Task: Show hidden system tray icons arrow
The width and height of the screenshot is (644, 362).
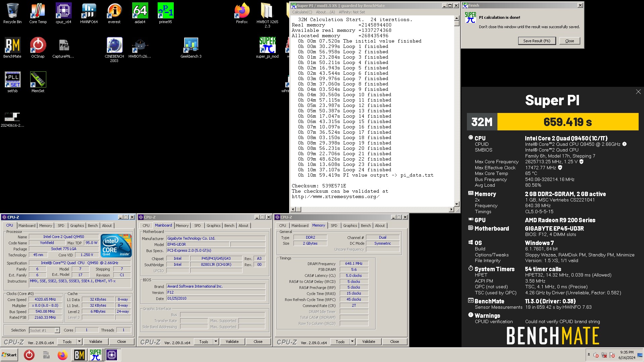Action: [588, 355]
